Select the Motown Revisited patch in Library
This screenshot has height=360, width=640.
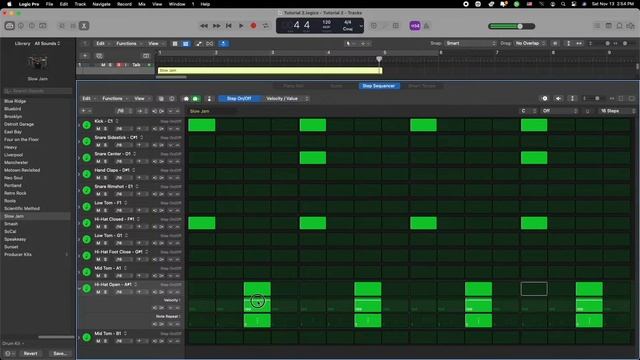(22, 170)
